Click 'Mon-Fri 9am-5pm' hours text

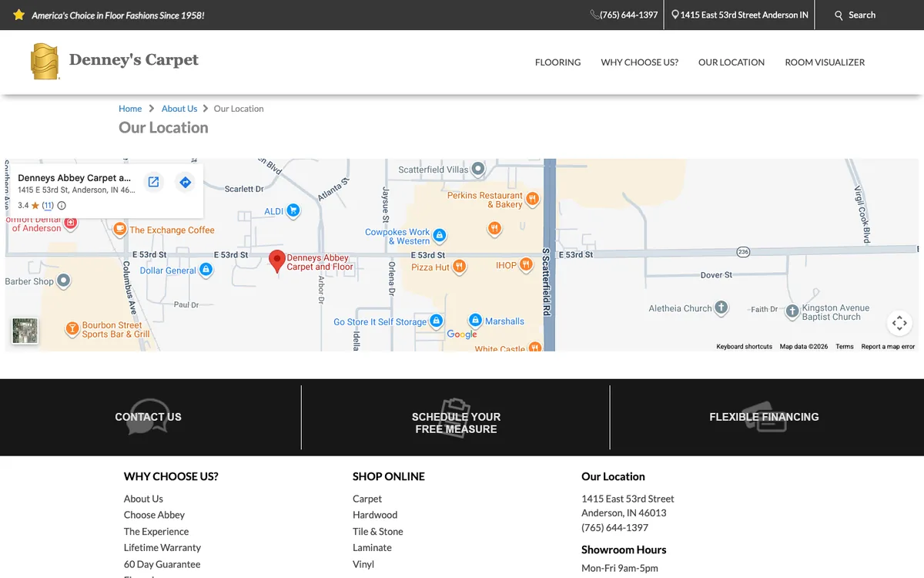point(620,569)
